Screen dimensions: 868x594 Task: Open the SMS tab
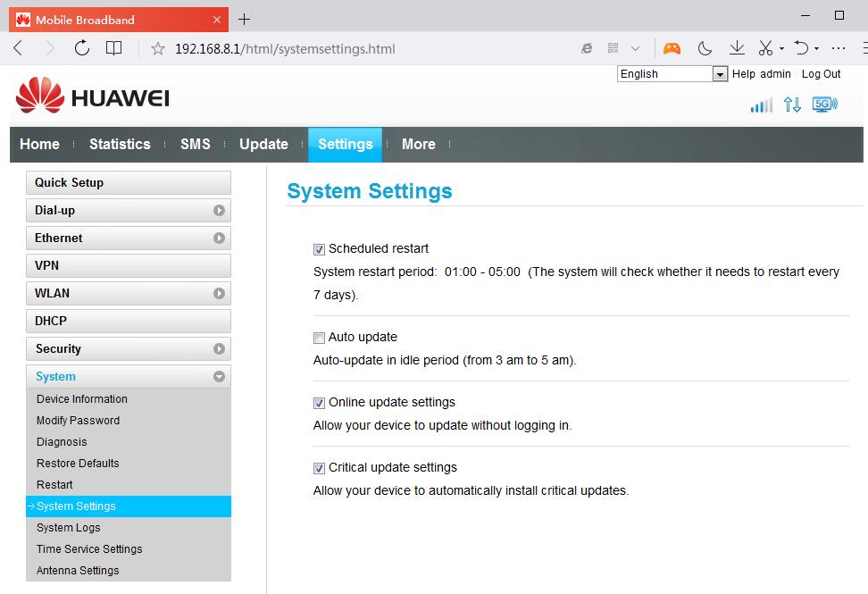pos(195,145)
